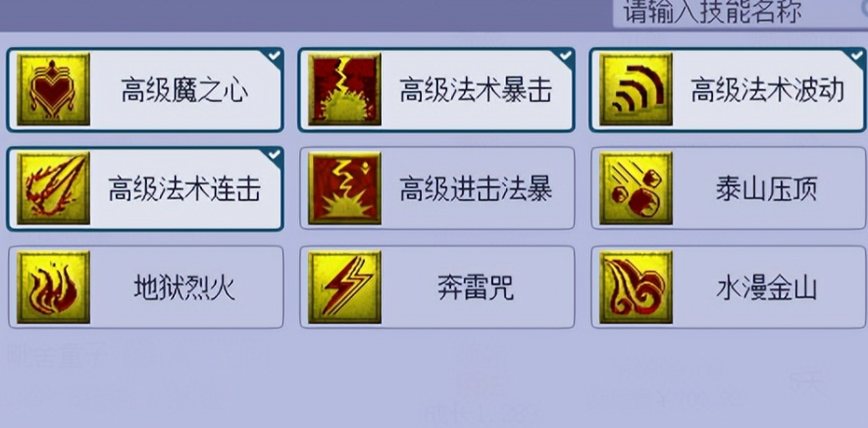This screenshot has width=868, height=428.
Task: Click the 水漫金山 water swirl icon
Action: point(637,288)
